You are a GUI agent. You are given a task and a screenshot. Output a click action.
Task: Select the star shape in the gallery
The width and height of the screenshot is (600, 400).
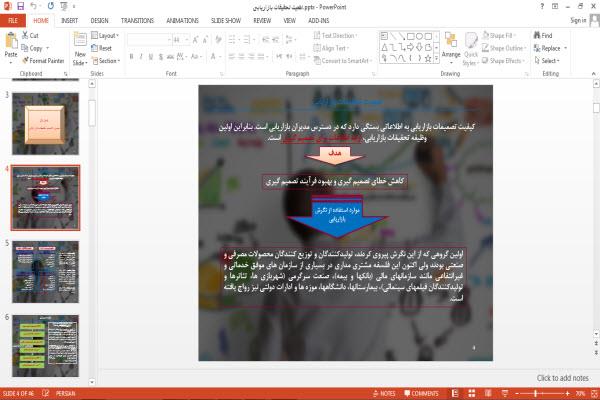pyautogui.click(x=428, y=58)
